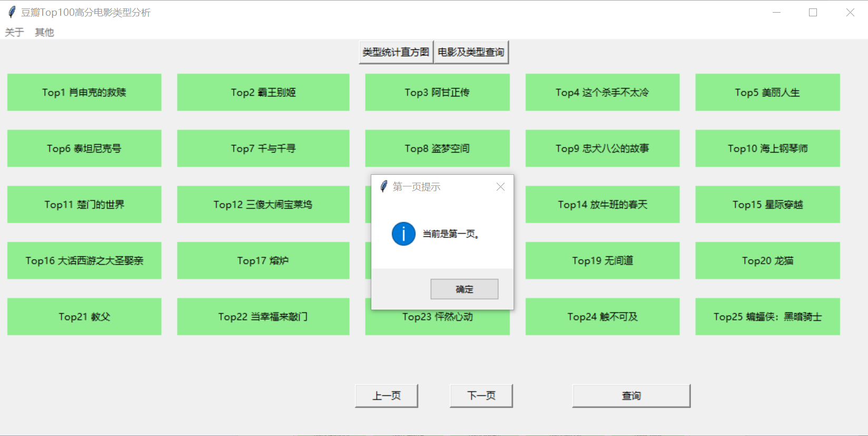Click the feather icon in main title bar
The height and width of the screenshot is (436, 868).
[12, 12]
